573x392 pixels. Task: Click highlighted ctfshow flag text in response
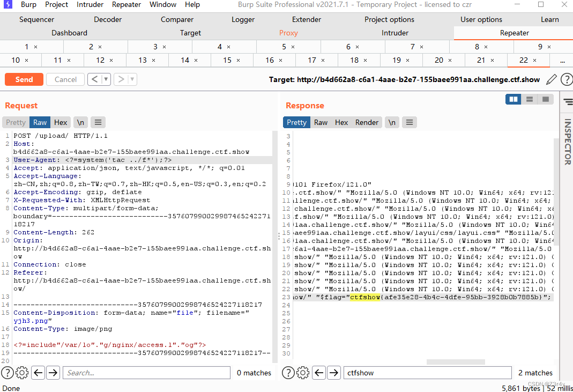[365, 297]
